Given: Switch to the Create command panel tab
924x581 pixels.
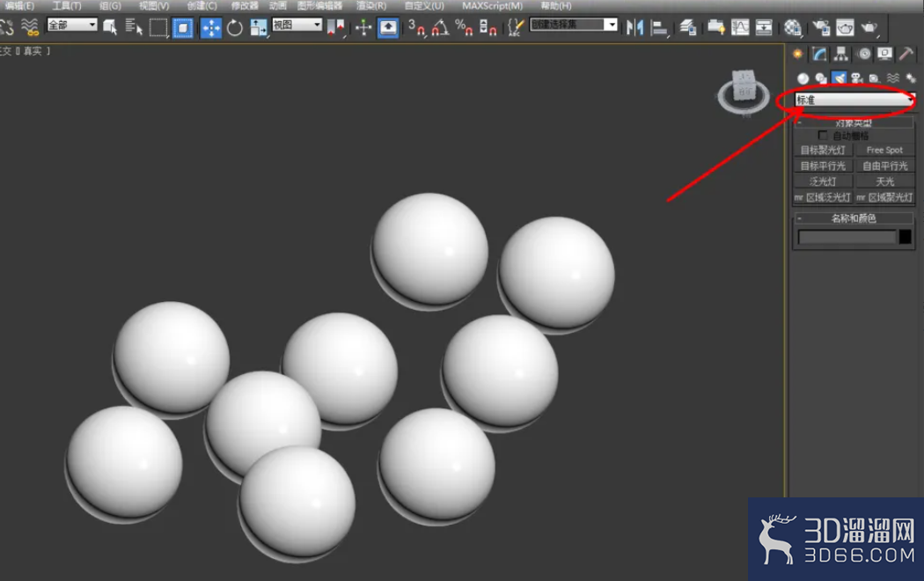Looking at the screenshot, I should pyautogui.click(x=797, y=55).
